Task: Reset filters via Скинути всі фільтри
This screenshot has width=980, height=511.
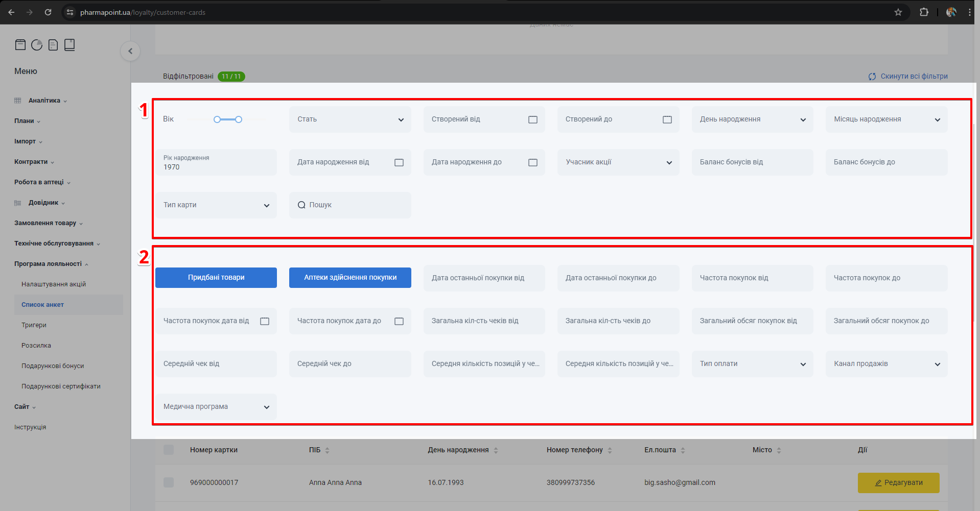Action: click(x=908, y=77)
